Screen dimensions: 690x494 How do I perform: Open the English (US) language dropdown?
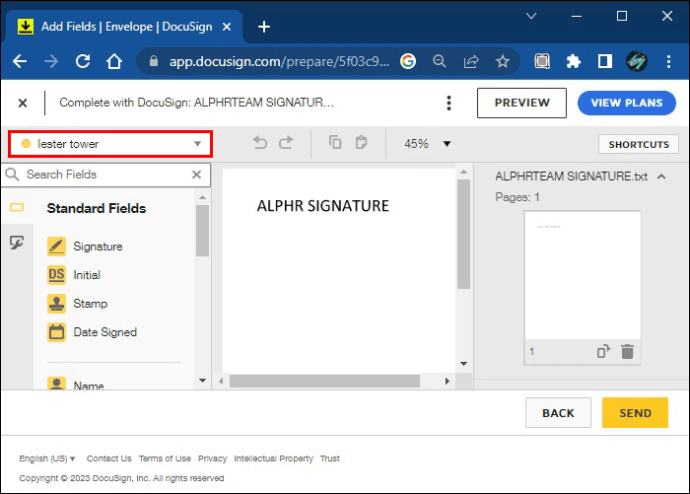(47, 458)
